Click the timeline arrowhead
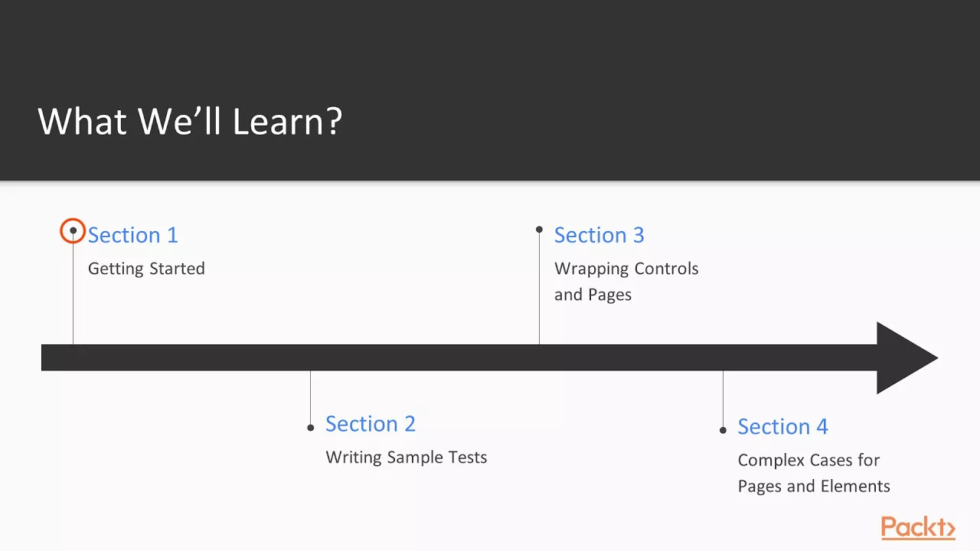The width and height of the screenshot is (980, 551). 907,358
